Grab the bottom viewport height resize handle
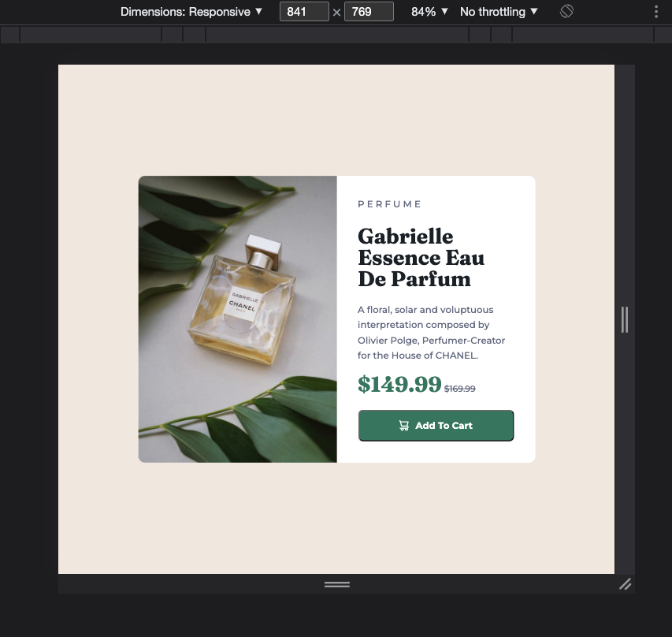 pyautogui.click(x=337, y=584)
